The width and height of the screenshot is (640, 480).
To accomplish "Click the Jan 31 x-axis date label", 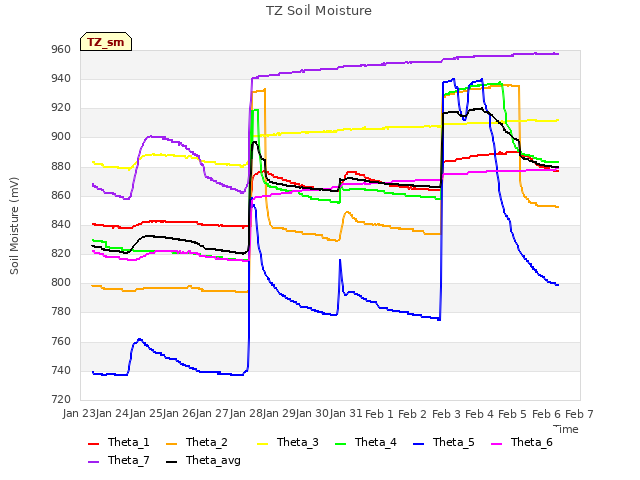I will click(x=346, y=414).
